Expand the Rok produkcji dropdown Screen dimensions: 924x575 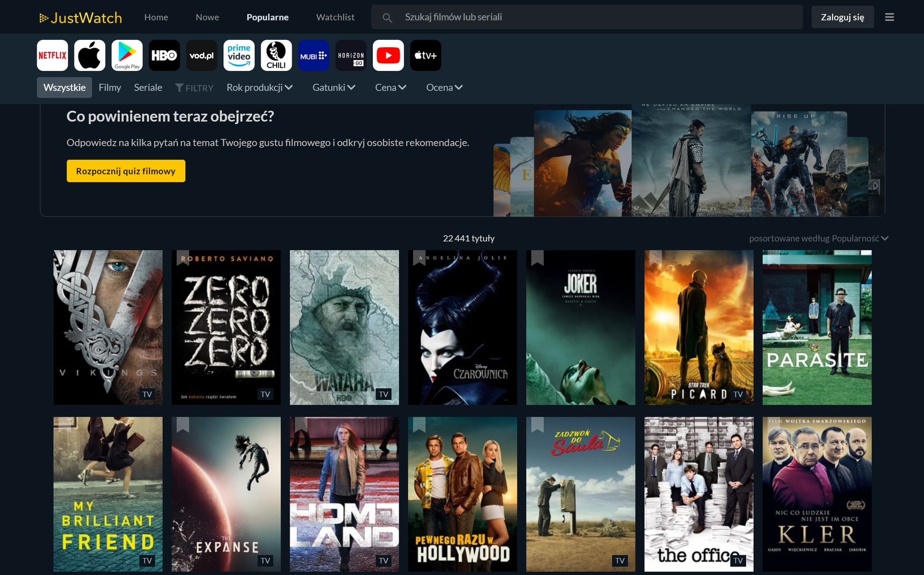coord(259,88)
